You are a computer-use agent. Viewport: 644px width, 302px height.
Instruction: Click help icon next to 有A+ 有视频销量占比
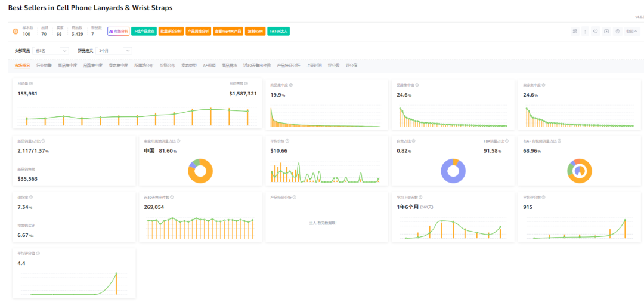point(559,140)
